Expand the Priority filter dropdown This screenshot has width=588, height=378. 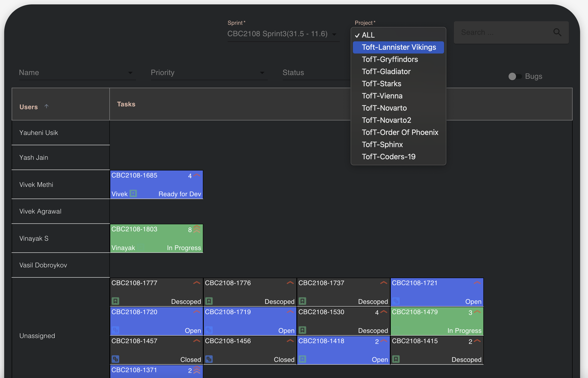tap(262, 73)
